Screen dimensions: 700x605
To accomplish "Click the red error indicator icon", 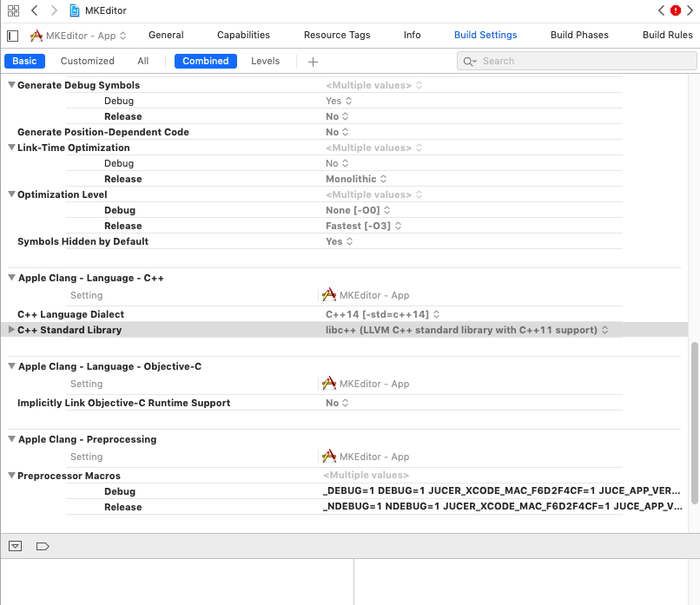I will click(x=676, y=10).
